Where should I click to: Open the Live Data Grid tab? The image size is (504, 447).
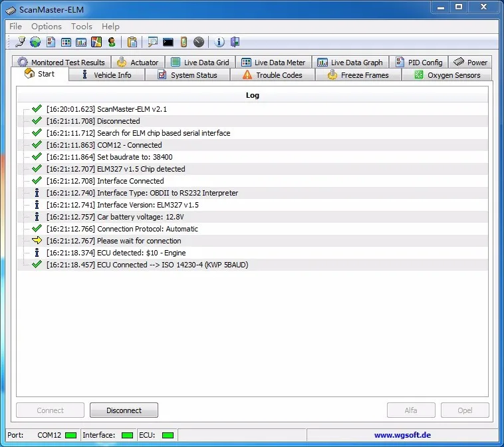(x=200, y=62)
